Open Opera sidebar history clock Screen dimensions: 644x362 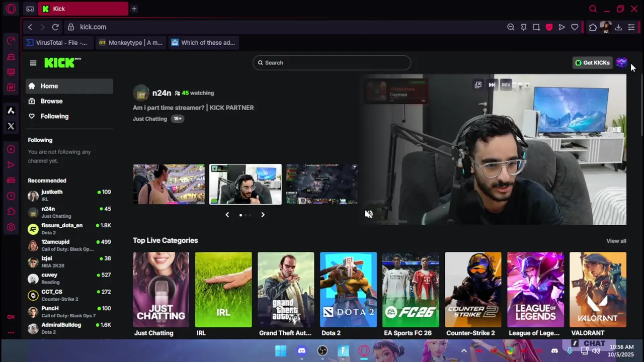(11, 196)
